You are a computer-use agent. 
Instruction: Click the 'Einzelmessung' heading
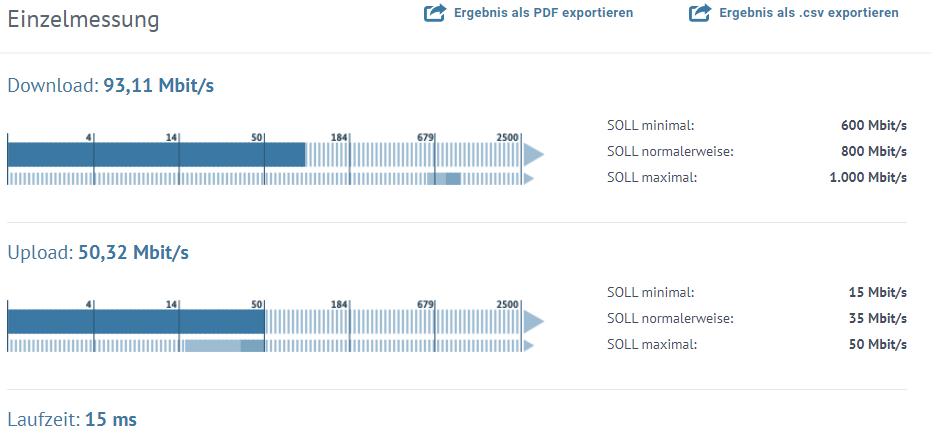(x=83, y=18)
